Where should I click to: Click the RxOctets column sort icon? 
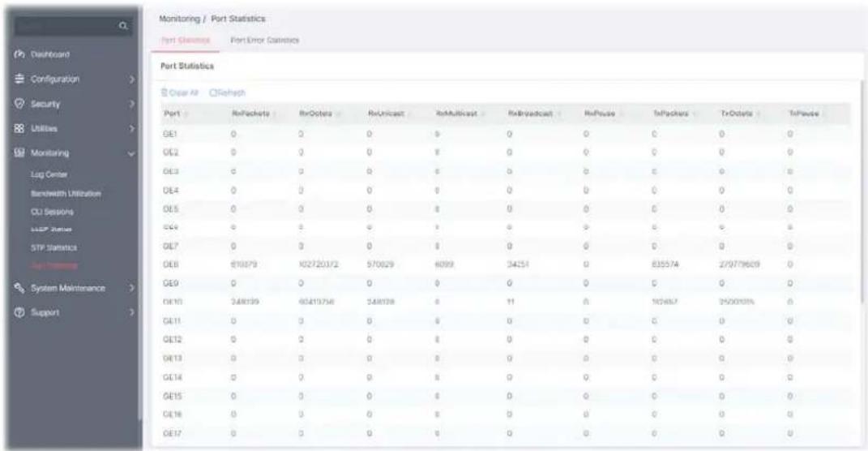point(339,114)
